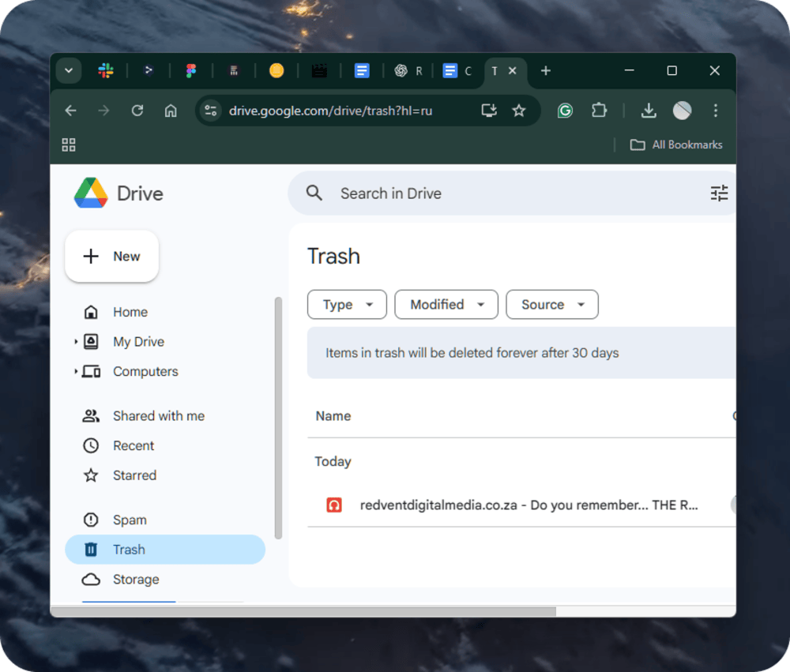Open the browser Extensions puzzle icon
The image size is (790, 672).
(x=599, y=111)
